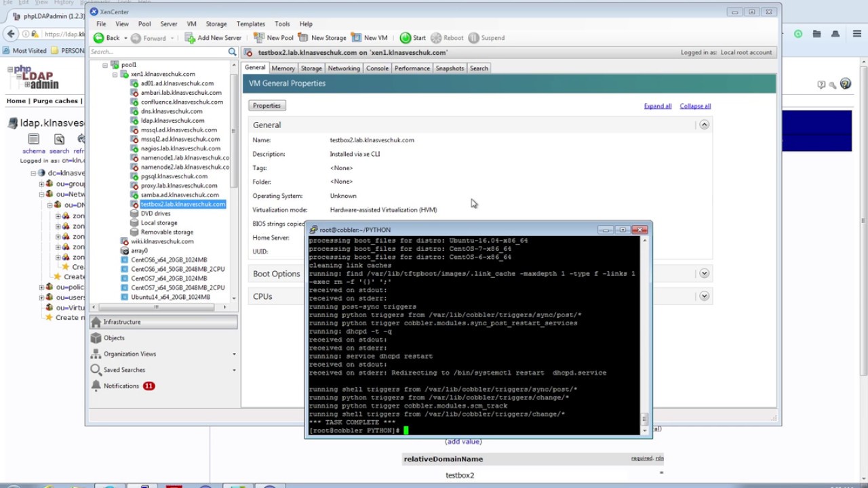
Task: Collapse the dc=klnasve LDAP tree node
Action: (x=33, y=174)
